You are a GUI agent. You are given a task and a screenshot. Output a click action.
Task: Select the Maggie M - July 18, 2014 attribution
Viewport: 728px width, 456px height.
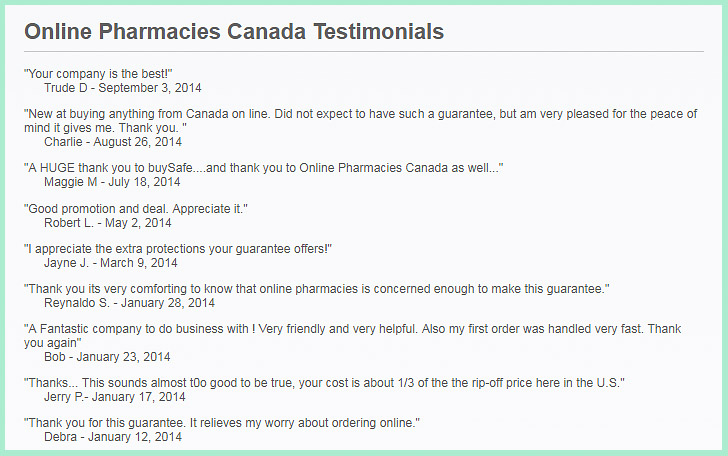click(112, 182)
